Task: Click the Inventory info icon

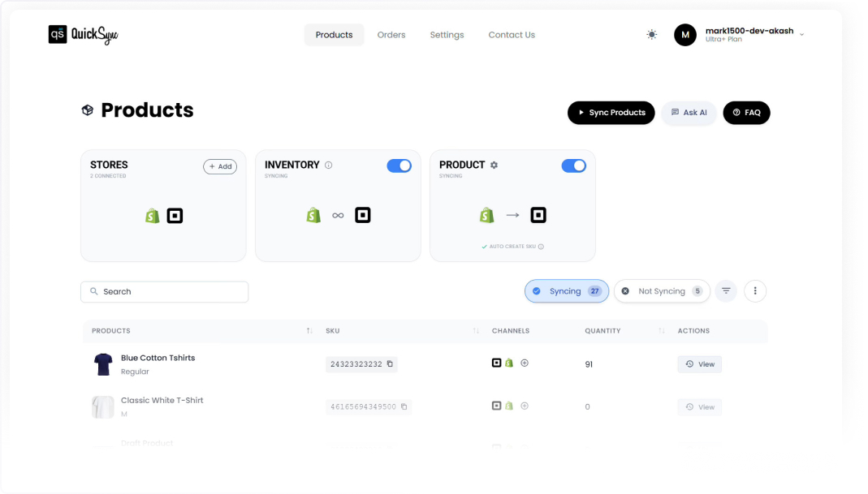Action: pos(328,165)
